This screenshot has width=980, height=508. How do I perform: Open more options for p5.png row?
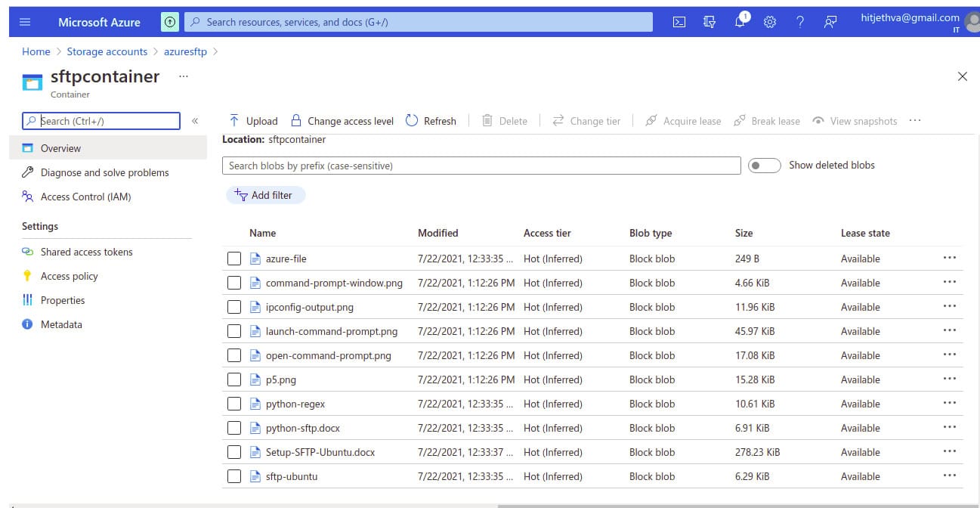(950, 379)
